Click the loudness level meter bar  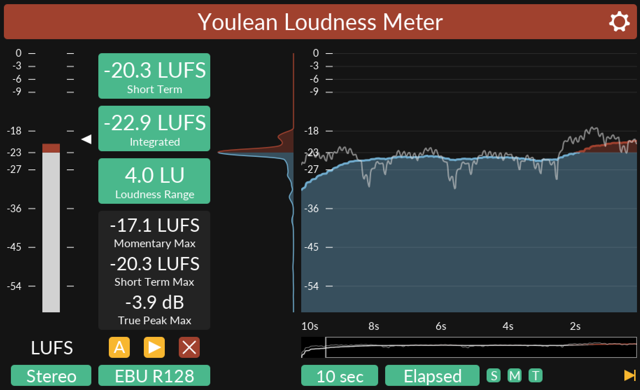point(51,228)
